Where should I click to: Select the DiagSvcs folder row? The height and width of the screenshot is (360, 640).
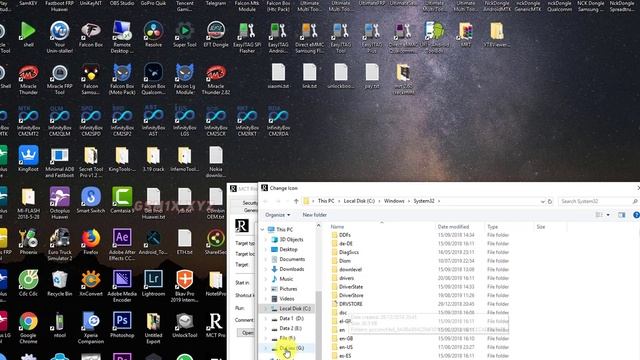[420, 252]
